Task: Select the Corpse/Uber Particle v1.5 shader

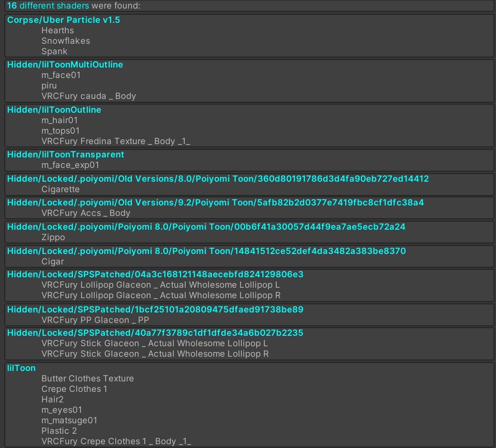Action: (64, 20)
